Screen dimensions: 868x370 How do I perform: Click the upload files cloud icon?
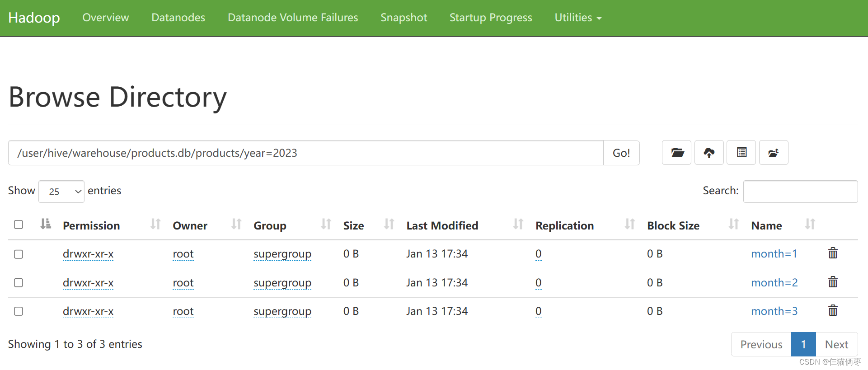(x=709, y=153)
